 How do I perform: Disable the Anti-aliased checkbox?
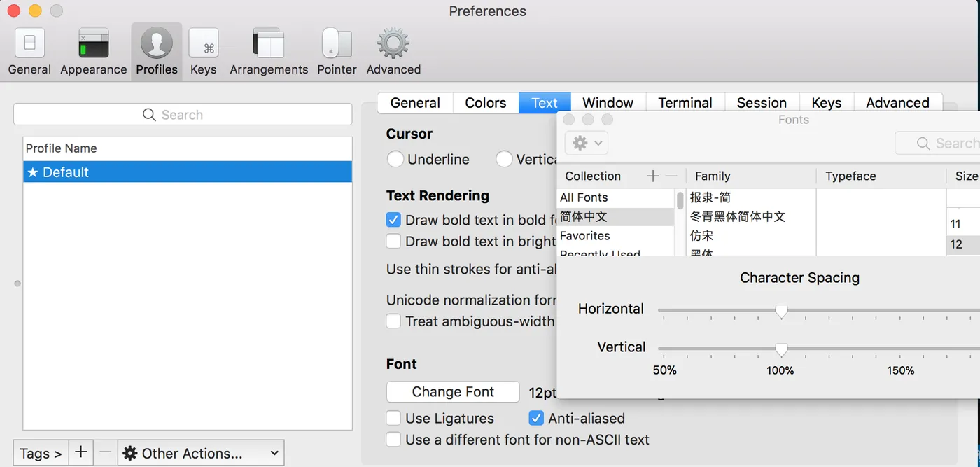(x=536, y=419)
